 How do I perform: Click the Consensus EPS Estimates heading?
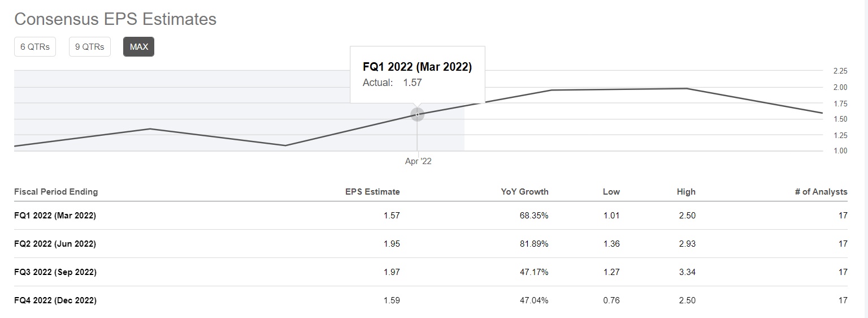115,19
